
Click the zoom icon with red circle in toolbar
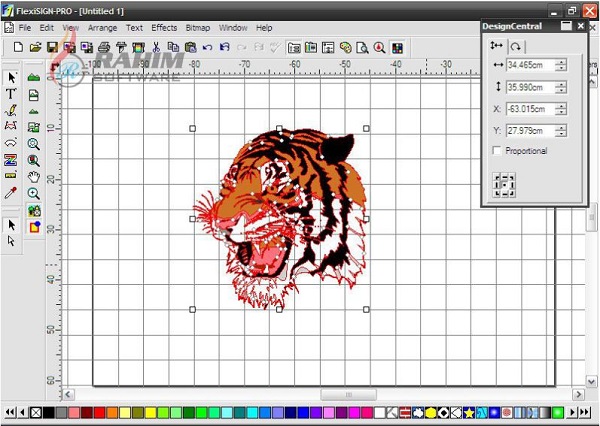380,48
